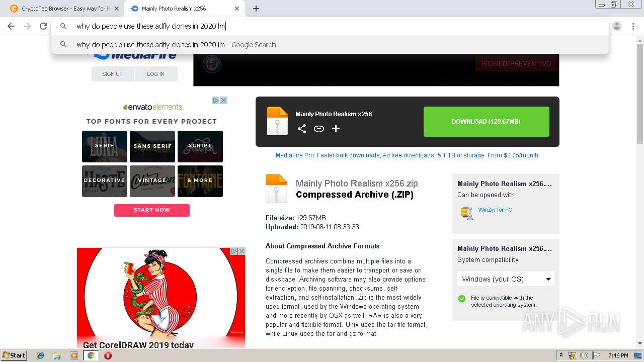Choose the Google Search suggestion row

[330, 45]
